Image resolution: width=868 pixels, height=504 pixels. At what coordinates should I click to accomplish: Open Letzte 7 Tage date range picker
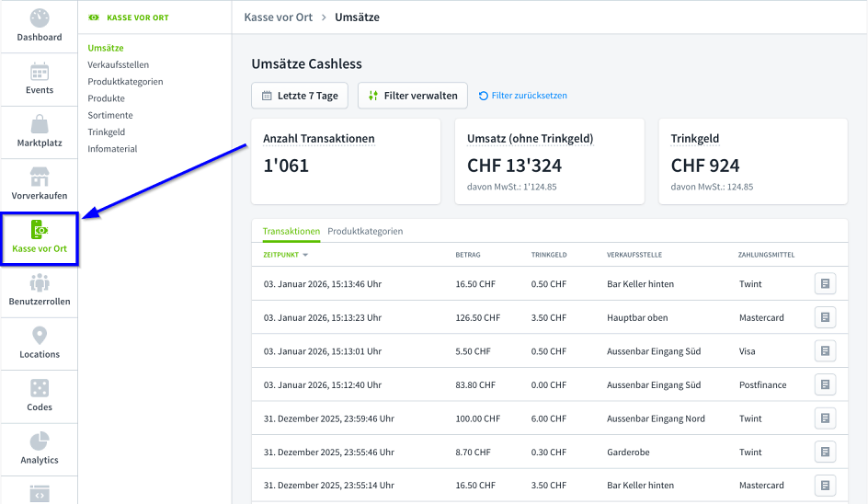pos(300,96)
